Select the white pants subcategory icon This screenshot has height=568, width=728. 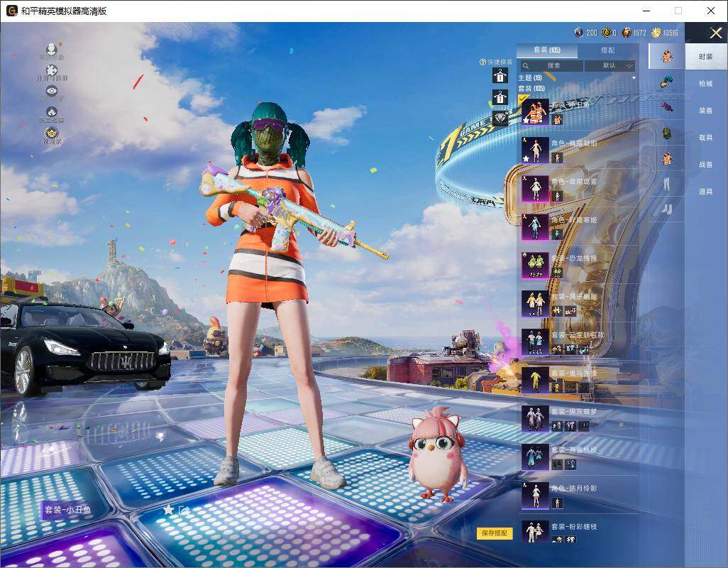coord(667,184)
